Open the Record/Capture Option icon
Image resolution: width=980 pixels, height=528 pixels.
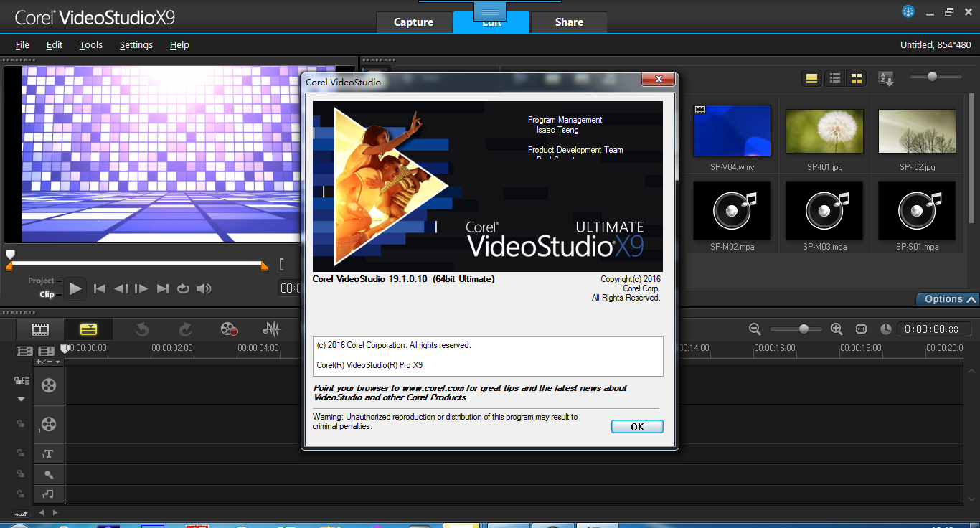229,329
